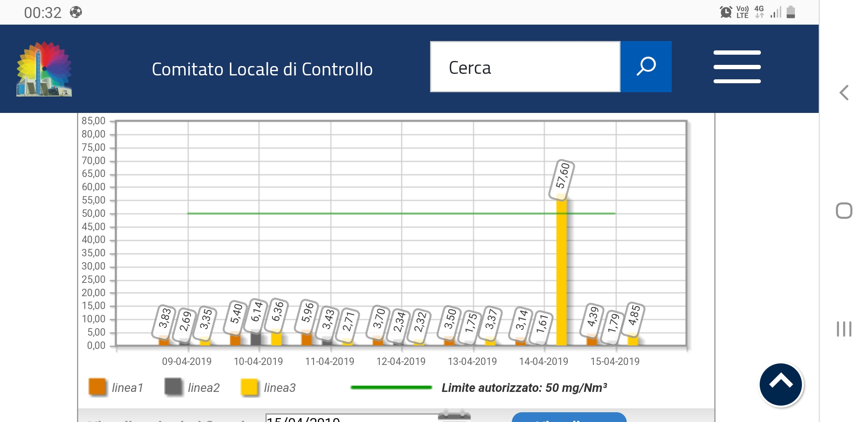Tap the Comitato Locale di Controllo logo
The height and width of the screenshot is (422, 868).
pos(44,69)
